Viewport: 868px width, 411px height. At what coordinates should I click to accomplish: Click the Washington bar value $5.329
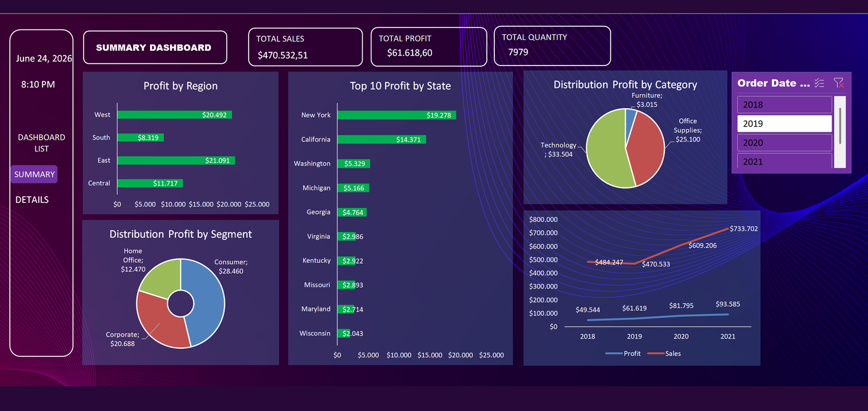[355, 163]
